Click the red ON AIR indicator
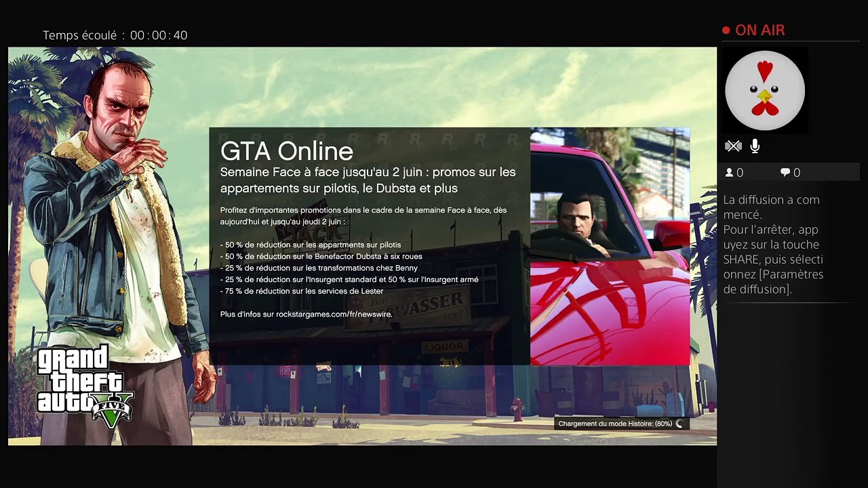 pos(753,30)
